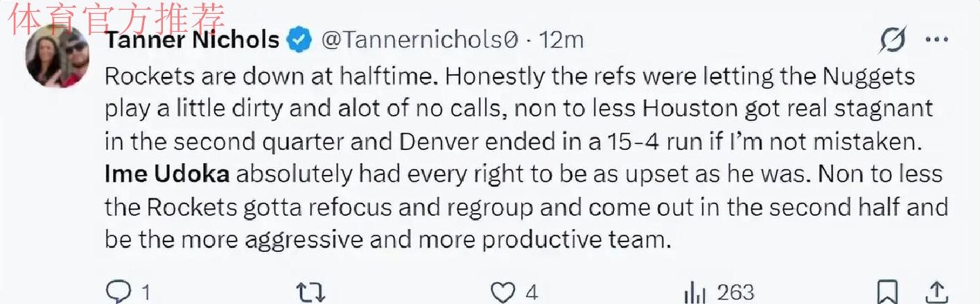This screenshot has height=304, width=980.
Task: Open Tanner Nichols' profile picture
Action: (x=58, y=57)
